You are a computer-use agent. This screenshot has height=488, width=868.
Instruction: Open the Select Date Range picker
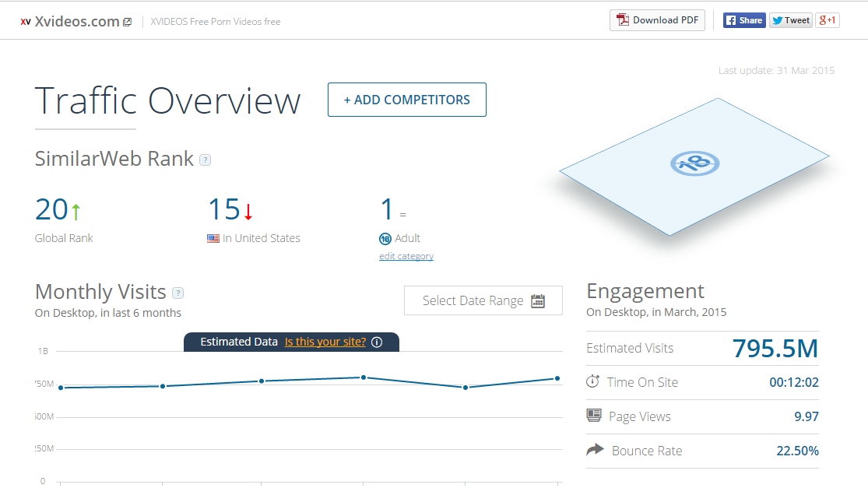click(x=483, y=300)
